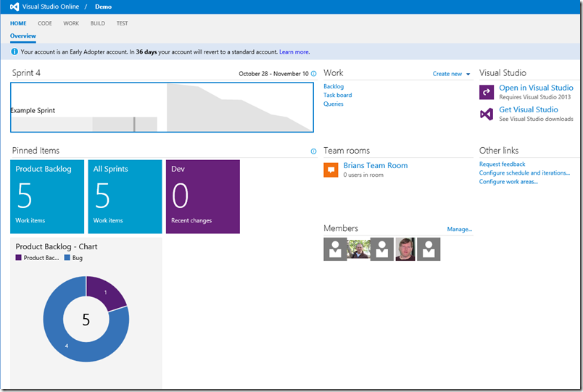Open the Create new dropdown
Viewport: 583px width, 392px height.
point(451,74)
